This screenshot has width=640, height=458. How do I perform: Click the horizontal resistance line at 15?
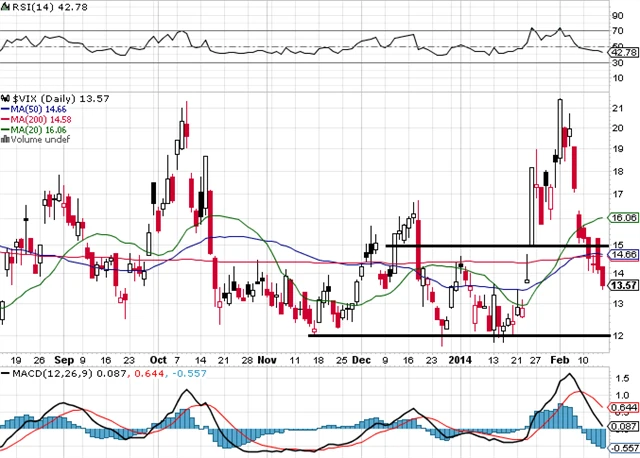480,245
